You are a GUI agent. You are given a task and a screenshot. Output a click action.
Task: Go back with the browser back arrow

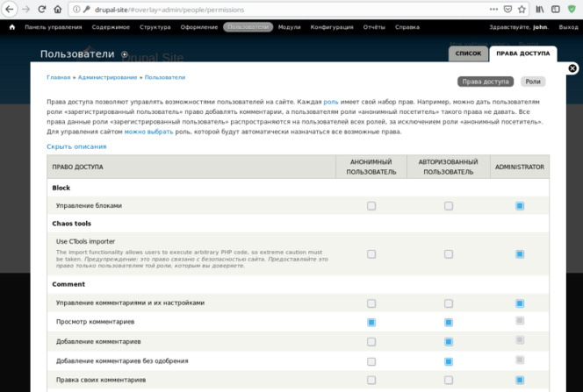[x=10, y=10]
